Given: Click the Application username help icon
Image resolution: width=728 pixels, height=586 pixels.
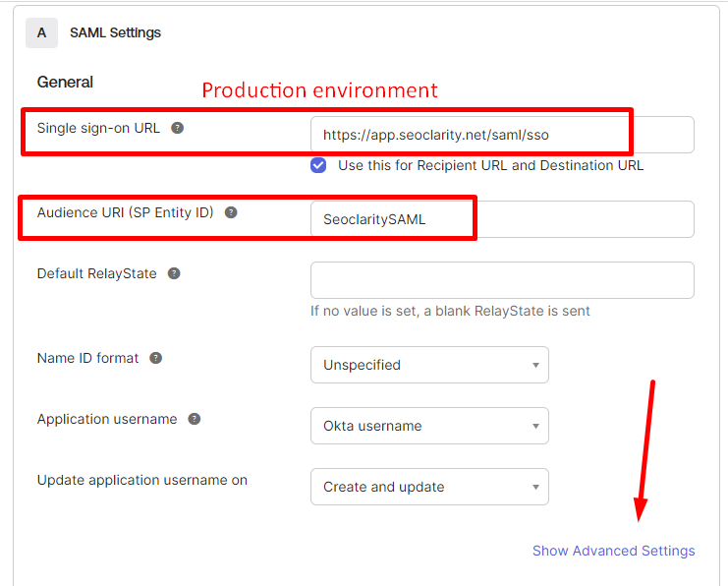Looking at the screenshot, I should point(195,419).
